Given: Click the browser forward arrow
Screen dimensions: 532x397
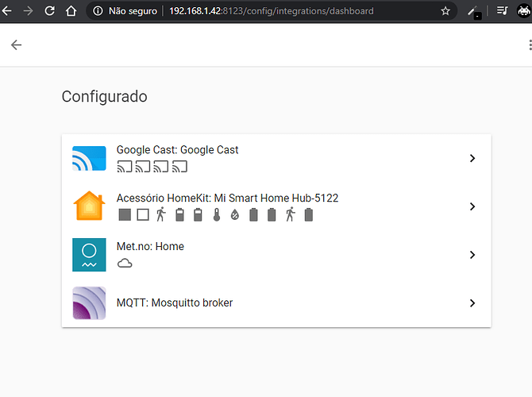Looking at the screenshot, I should point(28,11).
